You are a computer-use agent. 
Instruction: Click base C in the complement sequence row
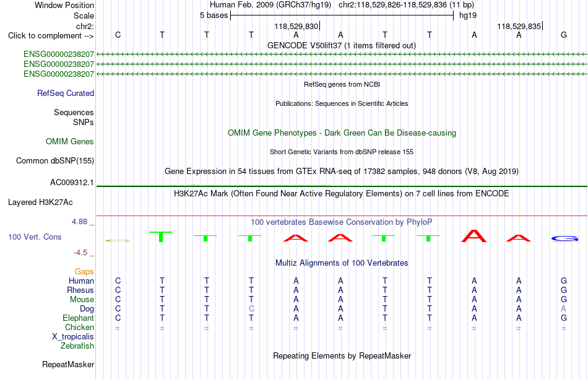coord(118,35)
